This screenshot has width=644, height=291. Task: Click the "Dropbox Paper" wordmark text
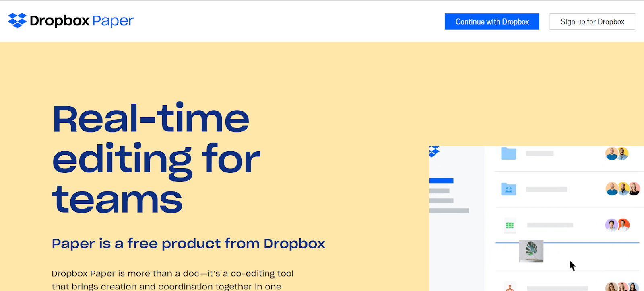point(82,21)
